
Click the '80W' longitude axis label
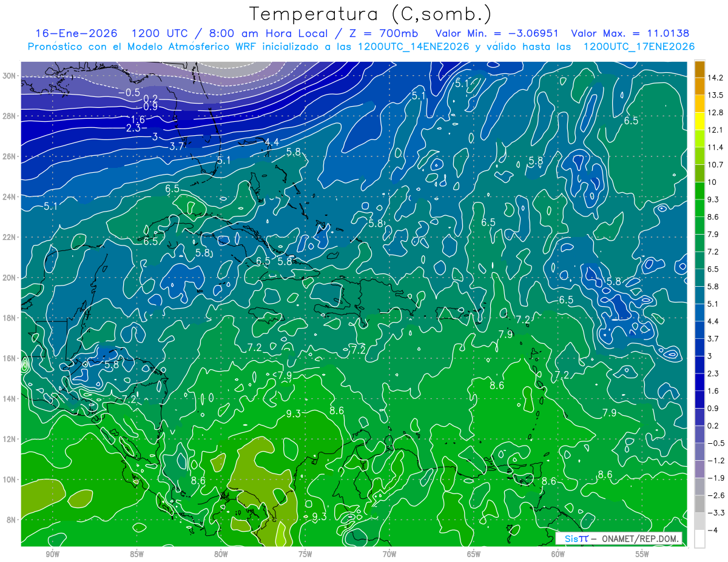coord(221,554)
